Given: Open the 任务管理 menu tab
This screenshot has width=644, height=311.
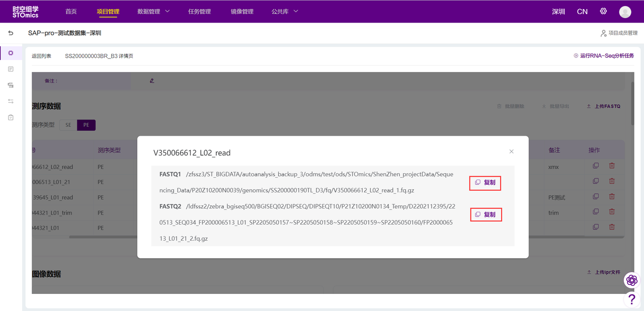Looking at the screenshot, I should tap(199, 12).
